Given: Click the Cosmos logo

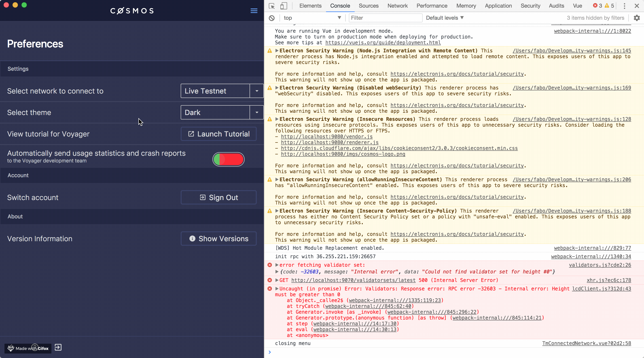Looking at the screenshot, I should [x=132, y=11].
